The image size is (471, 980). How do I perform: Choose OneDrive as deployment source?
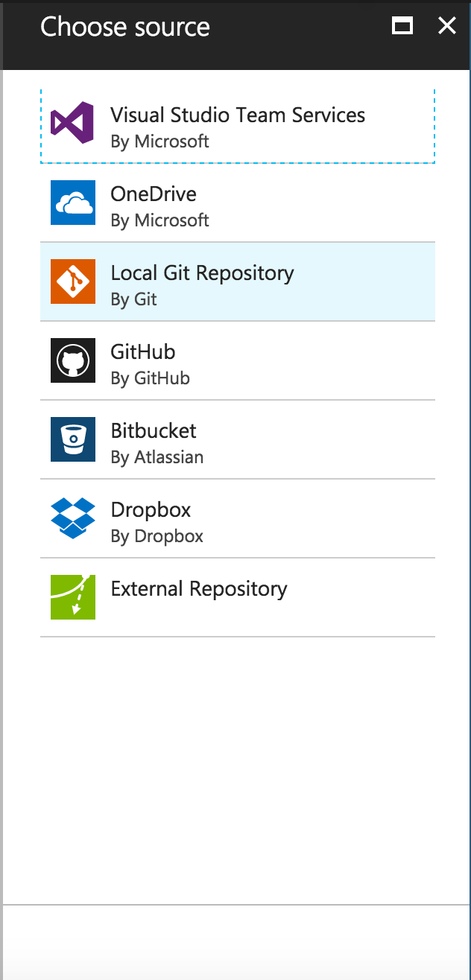[x=237, y=203]
